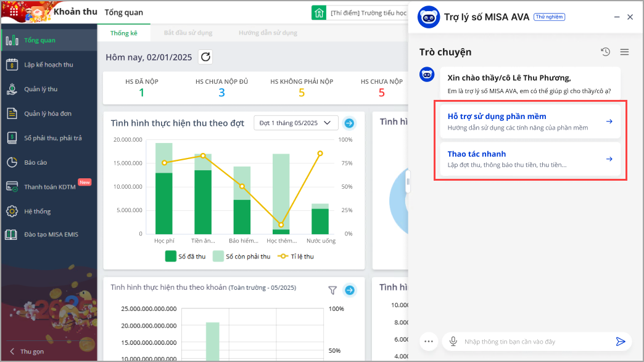644x362 pixels.
Task: Open Đào tạo MISA EMIS menu item
Action: [x=49, y=235]
